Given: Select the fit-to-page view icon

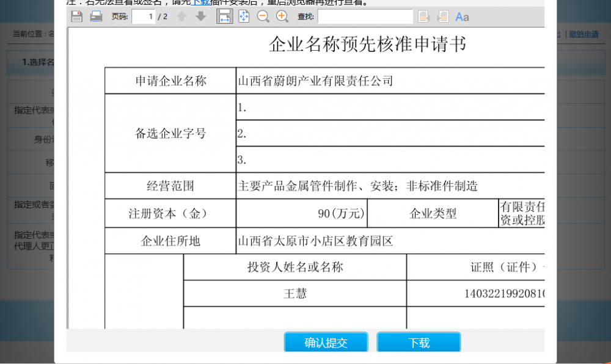Looking at the screenshot, I should 244,16.
